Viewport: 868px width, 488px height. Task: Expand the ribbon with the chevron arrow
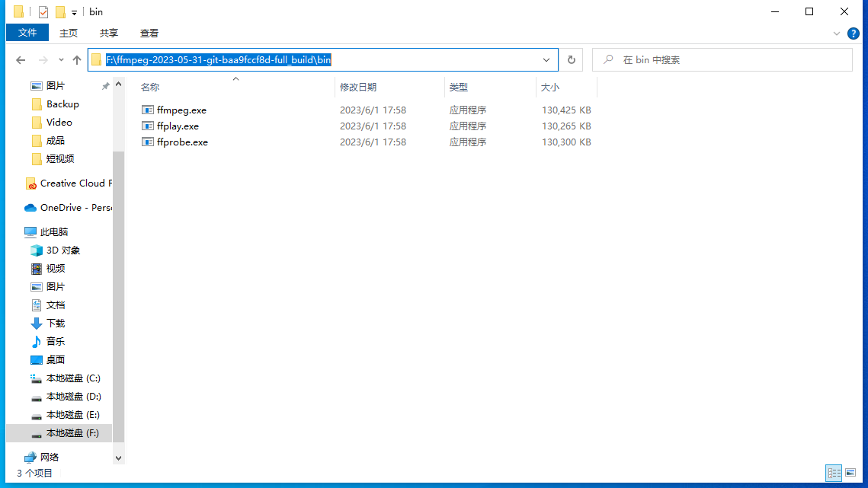pyautogui.click(x=837, y=33)
